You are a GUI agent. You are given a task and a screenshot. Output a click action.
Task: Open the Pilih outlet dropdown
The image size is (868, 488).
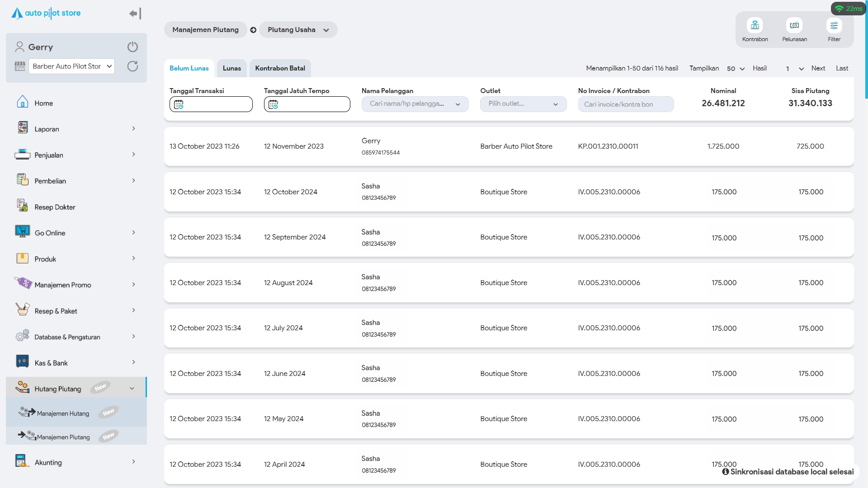click(523, 104)
